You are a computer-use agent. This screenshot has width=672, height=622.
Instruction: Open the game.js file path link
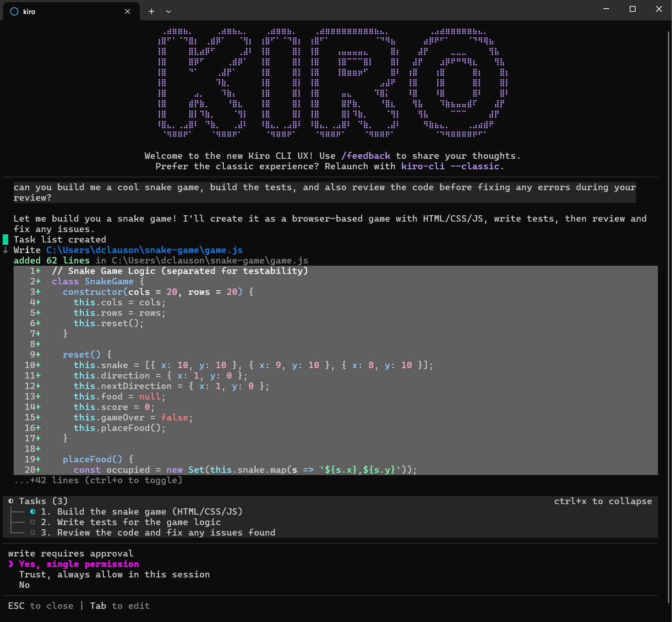(144, 250)
